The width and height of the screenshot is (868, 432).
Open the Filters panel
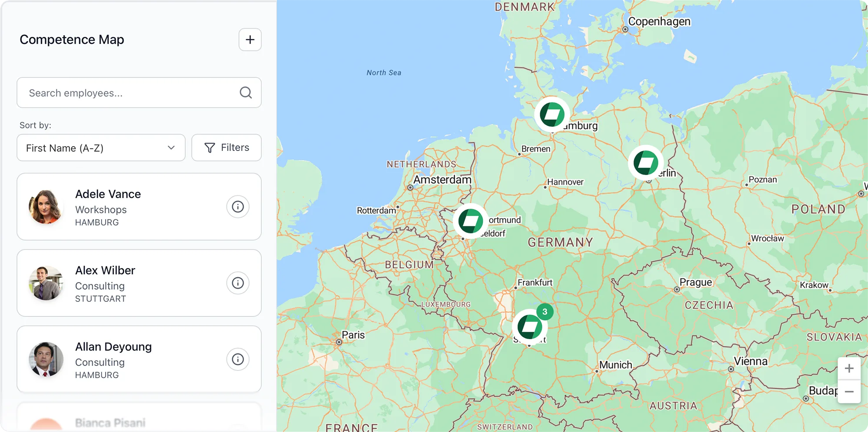coord(226,148)
